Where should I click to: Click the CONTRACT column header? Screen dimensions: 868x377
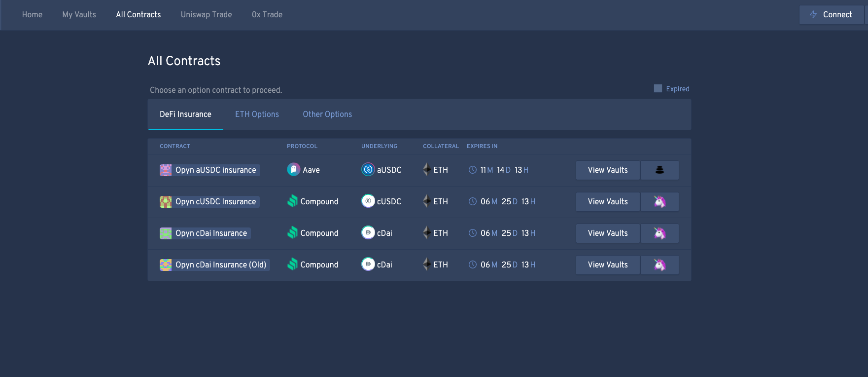175,146
